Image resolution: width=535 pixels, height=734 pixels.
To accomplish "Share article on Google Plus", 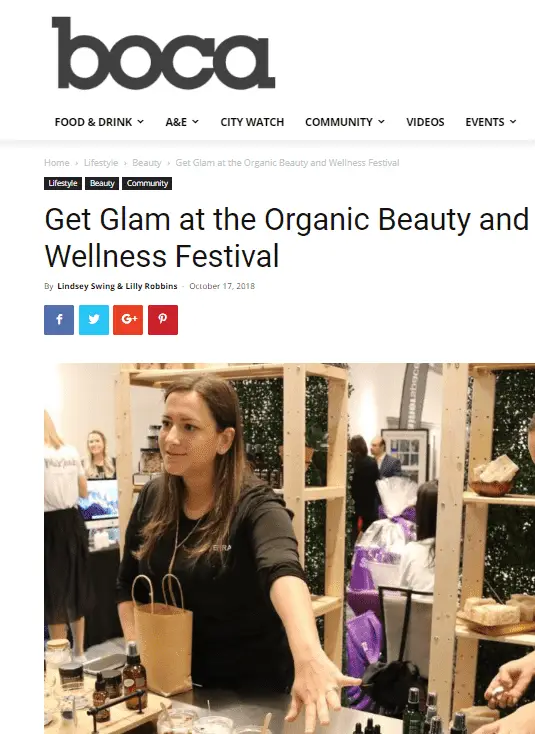I will (x=128, y=320).
